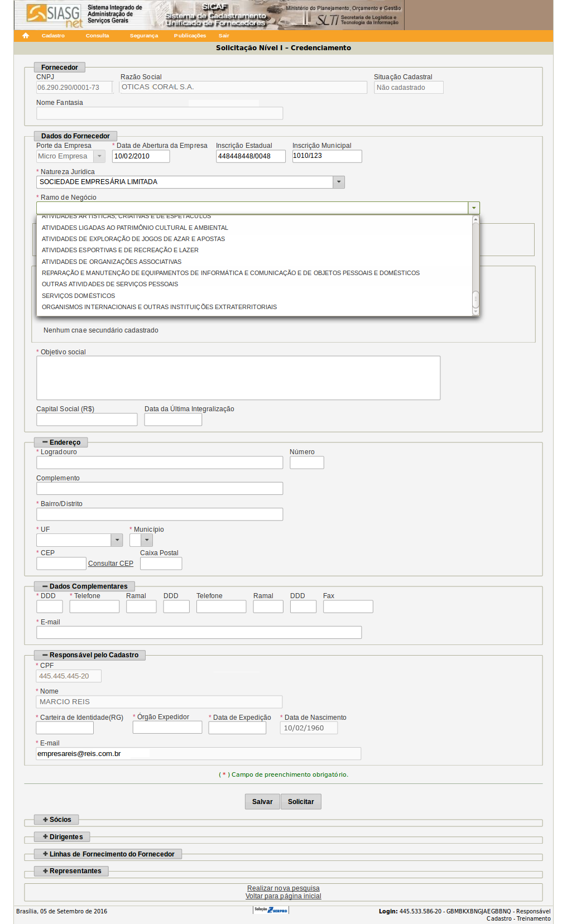This screenshot has width=567, height=924.
Task: Focus the Caixa Postal field
Action: pyautogui.click(x=161, y=564)
